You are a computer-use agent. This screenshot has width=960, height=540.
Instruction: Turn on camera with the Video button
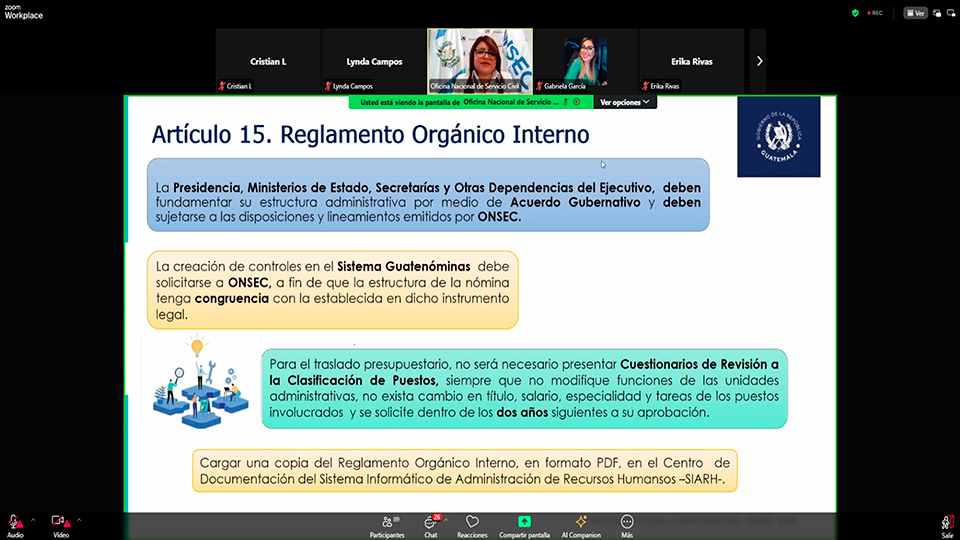pyautogui.click(x=59, y=524)
